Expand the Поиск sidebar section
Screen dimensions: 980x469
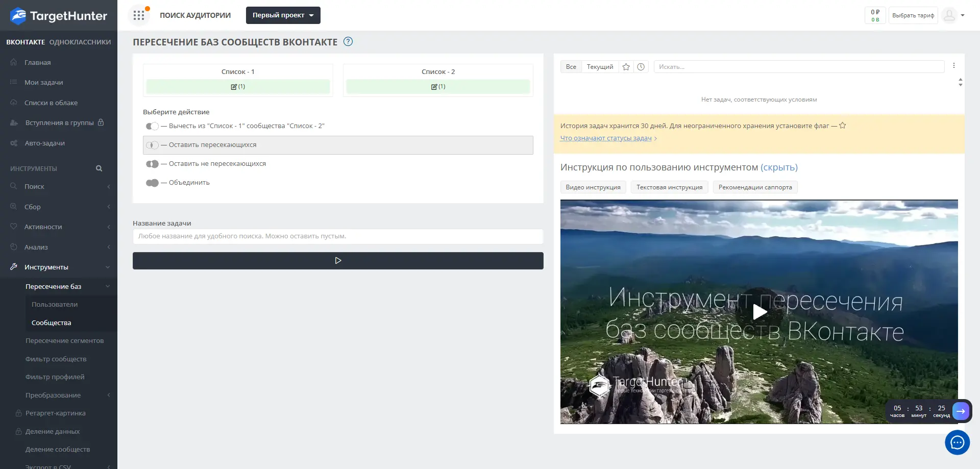tap(109, 187)
